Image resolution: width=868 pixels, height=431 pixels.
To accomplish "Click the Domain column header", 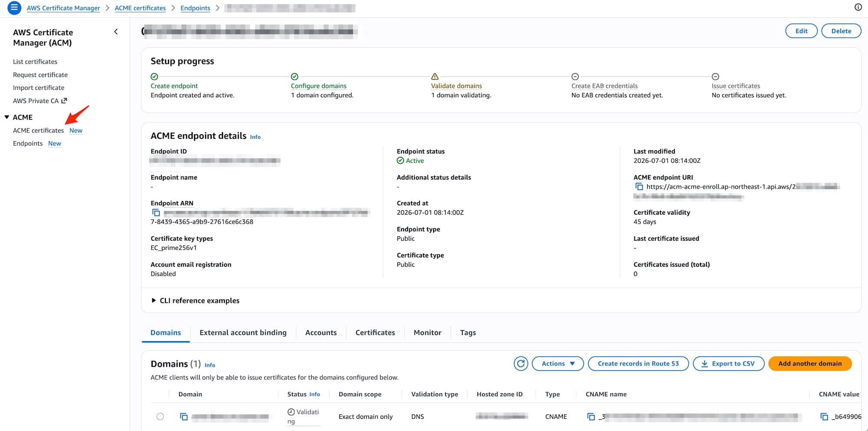I will 190,394.
